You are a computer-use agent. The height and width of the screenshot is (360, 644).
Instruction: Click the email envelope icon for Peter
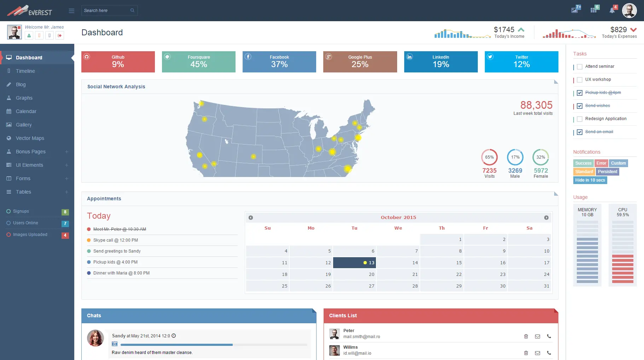coord(538,336)
